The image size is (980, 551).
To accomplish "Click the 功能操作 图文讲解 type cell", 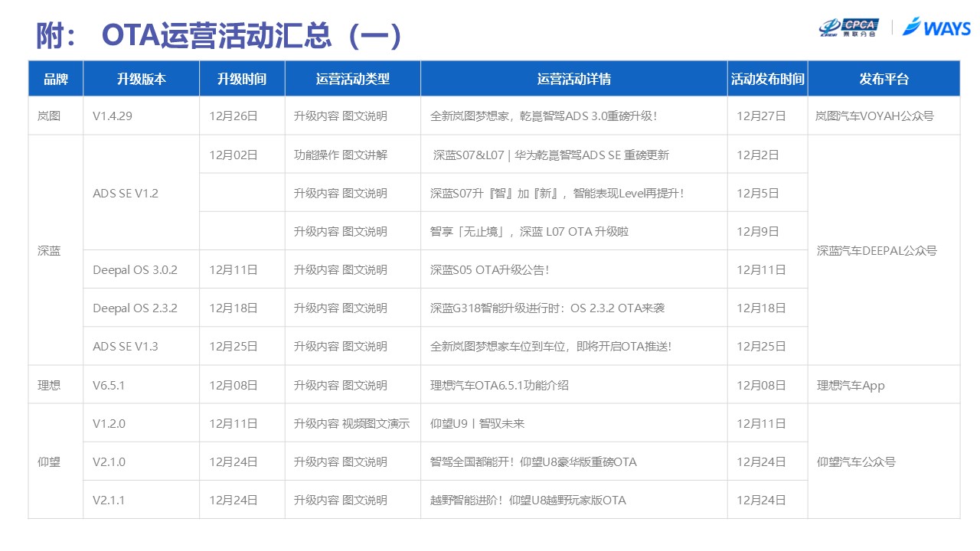I will pyautogui.click(x=353, y=155).
